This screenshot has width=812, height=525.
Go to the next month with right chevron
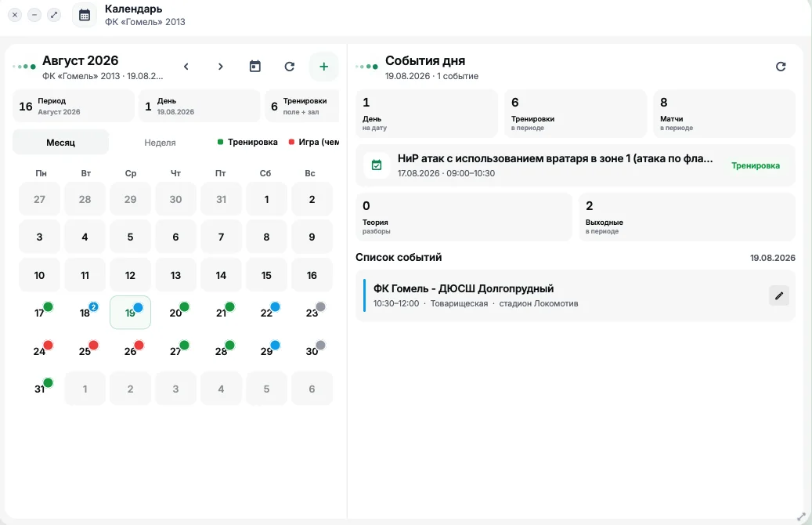pyautogui.click(x=221, y=67)
